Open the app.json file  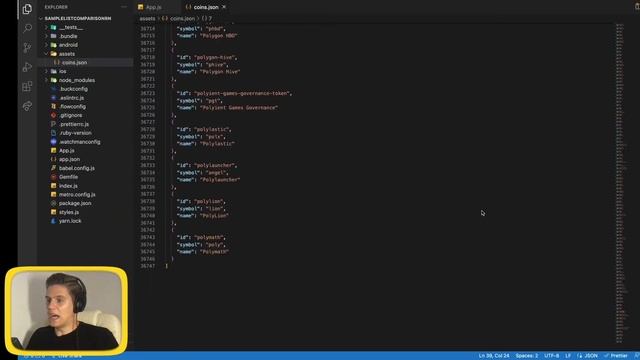[69, 159]
